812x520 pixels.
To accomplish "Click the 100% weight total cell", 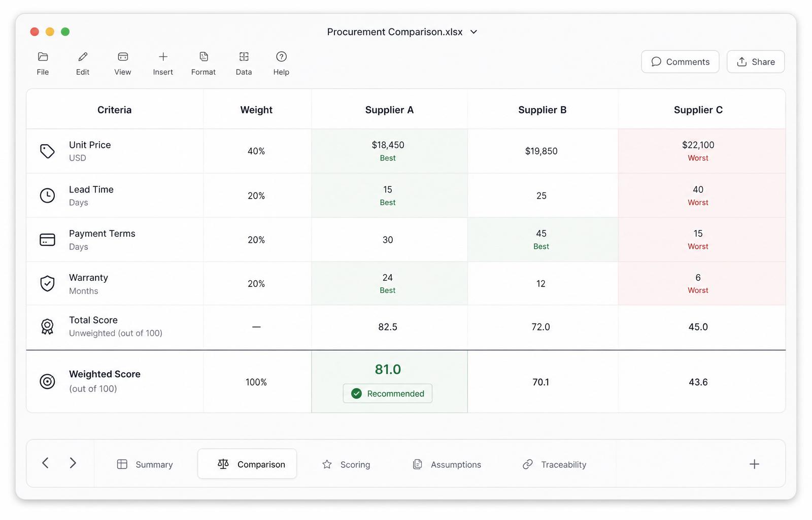I will point(257,382).
